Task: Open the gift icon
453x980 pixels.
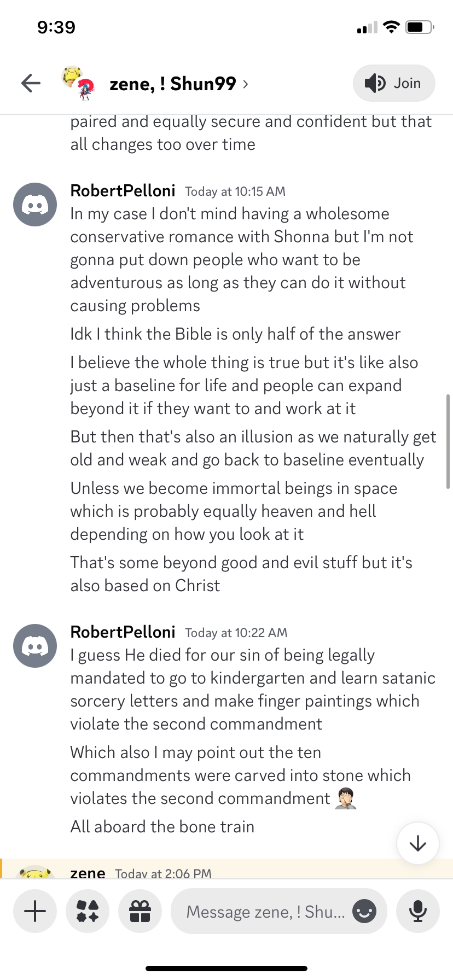Action: tap(140, 911)
